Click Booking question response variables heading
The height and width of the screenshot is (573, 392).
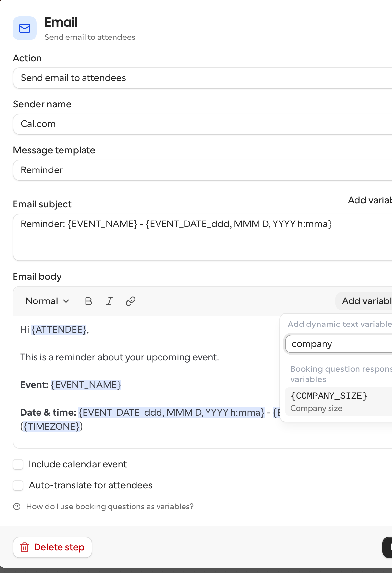341,374
